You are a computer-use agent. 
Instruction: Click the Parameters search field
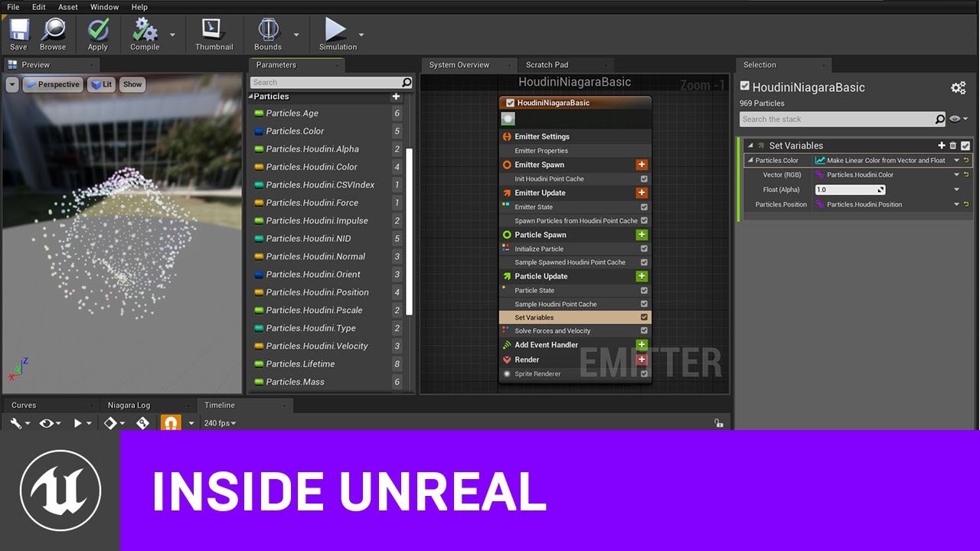[x=332, y=83]
